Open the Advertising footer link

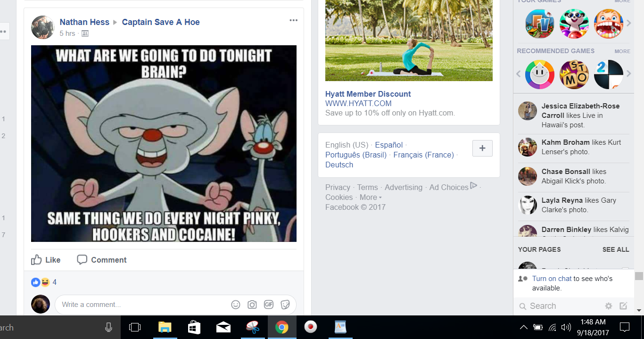[x=404, y=187]
